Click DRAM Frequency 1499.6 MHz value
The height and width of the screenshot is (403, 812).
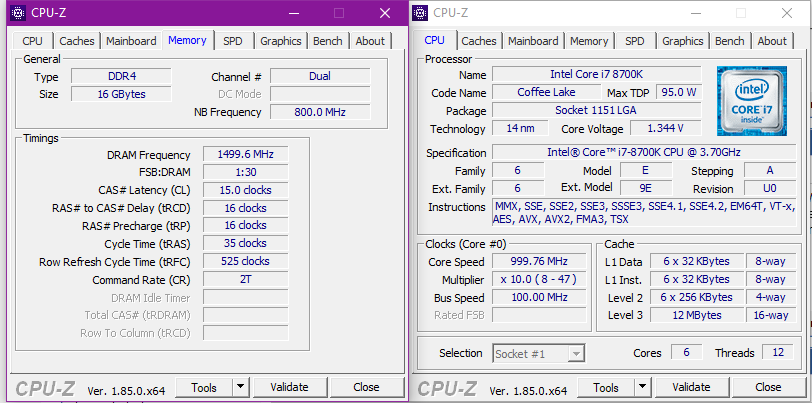[245, 154]
